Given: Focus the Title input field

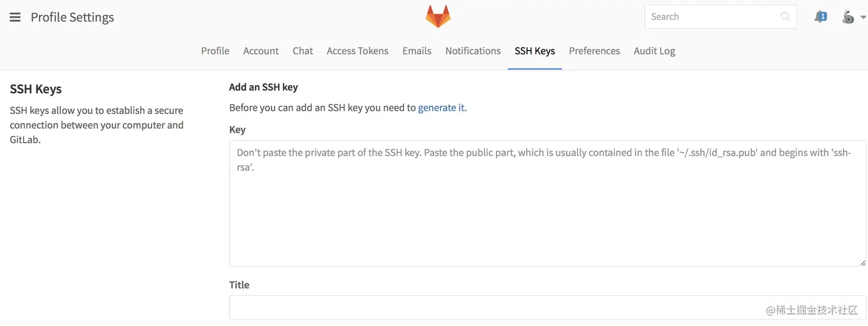Looking at the screenshot, I should 494,308.
